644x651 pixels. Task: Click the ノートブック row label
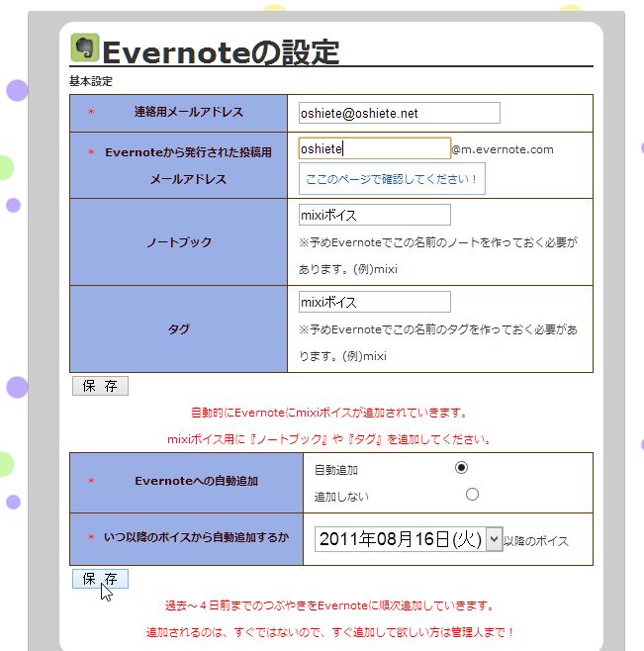coord(179,242)
